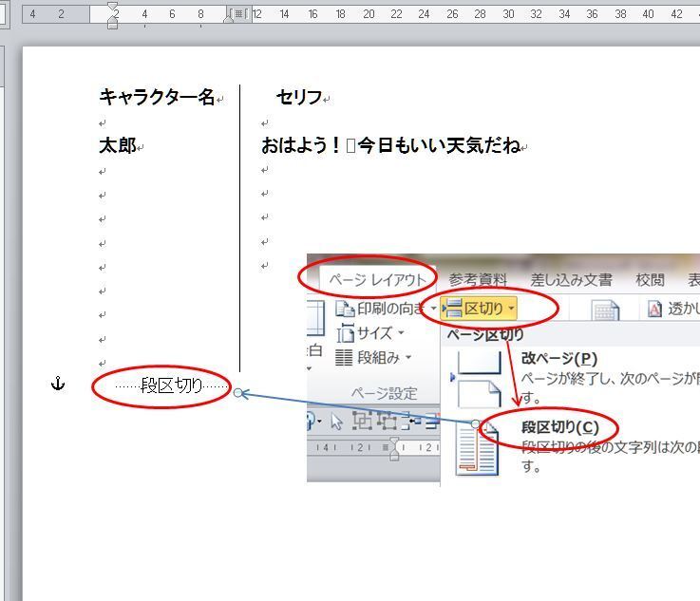This screenshot has height=601, width=700.
Task: Open the 段組み columns dropdown
Action: point(373,357)
